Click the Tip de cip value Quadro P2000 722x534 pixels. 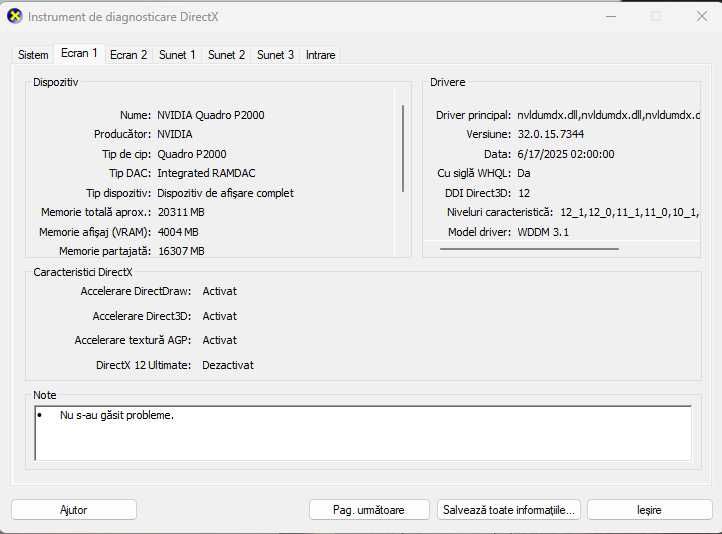192,154
